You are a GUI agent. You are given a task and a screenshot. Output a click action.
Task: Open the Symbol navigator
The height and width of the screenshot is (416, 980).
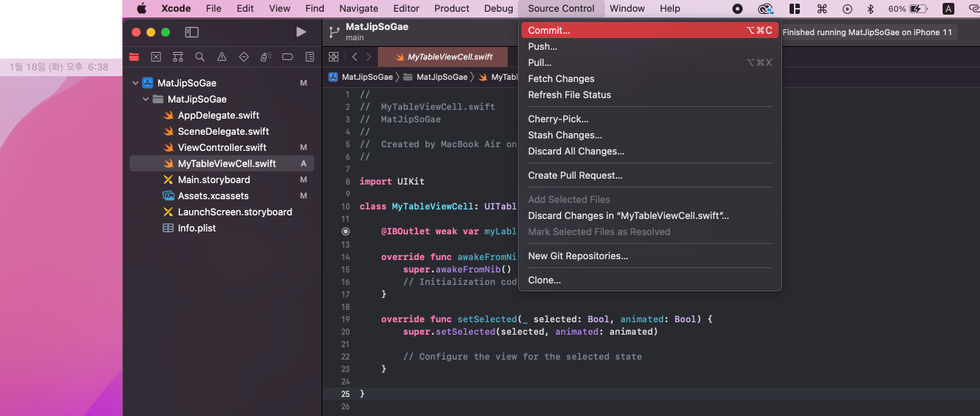(178, 56)
